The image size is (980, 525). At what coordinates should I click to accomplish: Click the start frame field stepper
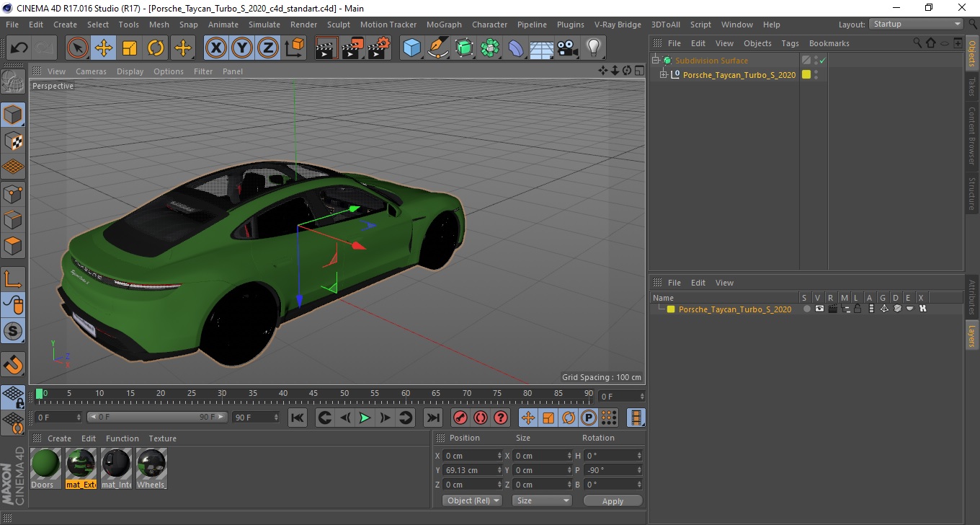point(79,418)
